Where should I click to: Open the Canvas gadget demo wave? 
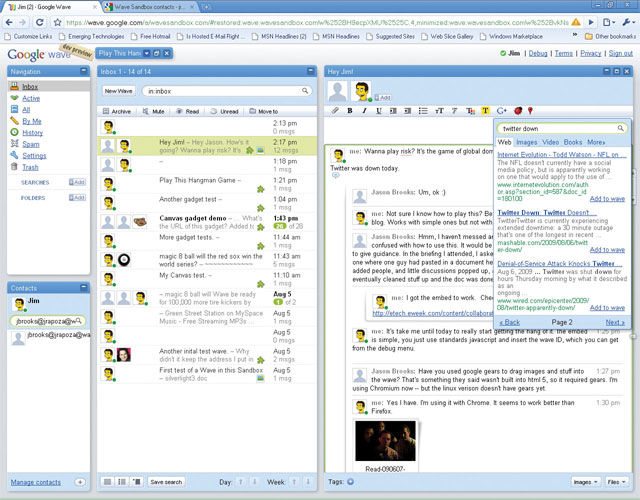[x=207, y=222]
